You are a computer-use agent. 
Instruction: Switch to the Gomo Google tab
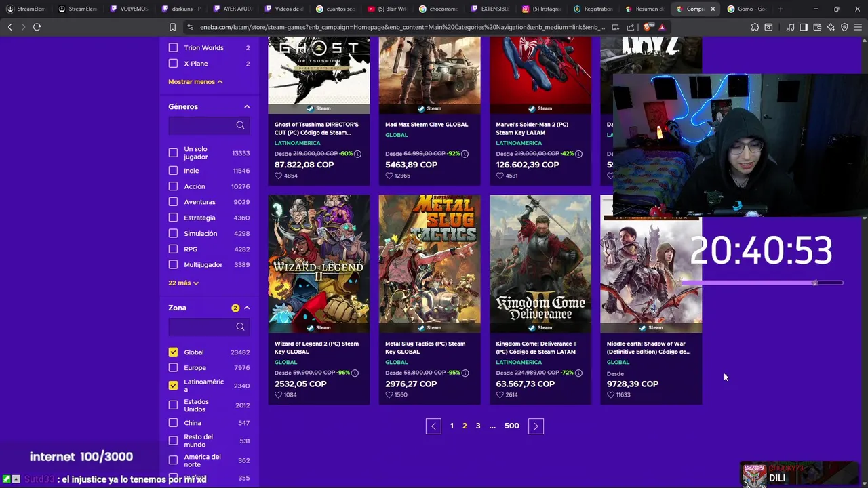747,9
